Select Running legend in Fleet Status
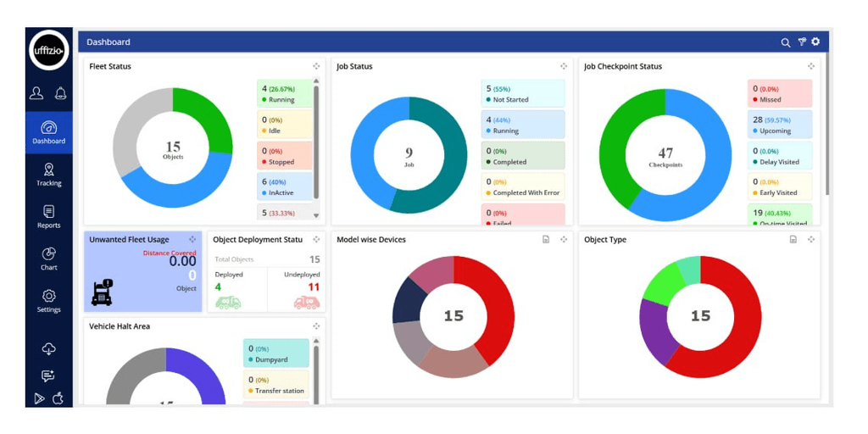 tap(285, 94)
